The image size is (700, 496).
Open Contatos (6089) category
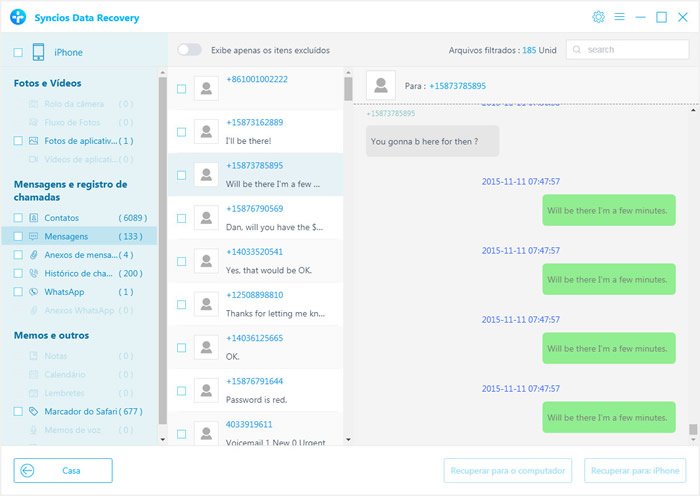coord(79,218)
